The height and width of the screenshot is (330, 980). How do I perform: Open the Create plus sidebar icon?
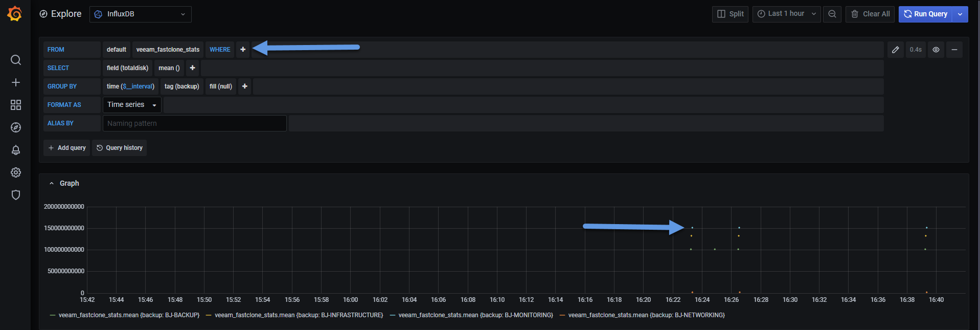coord(16,82)
